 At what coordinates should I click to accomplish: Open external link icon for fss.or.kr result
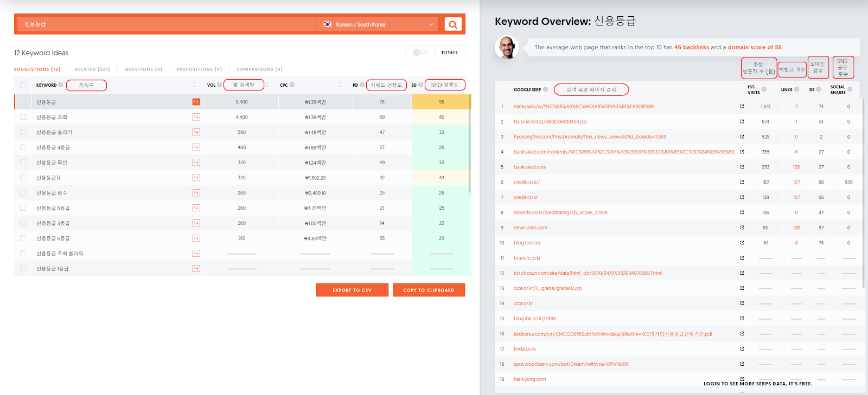742,121
